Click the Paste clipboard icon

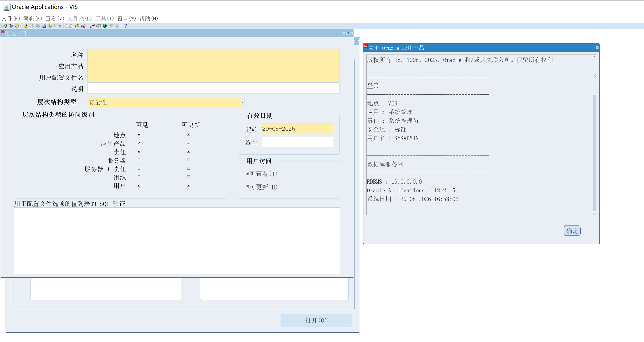pyautogui.click(x=71, y=26)
